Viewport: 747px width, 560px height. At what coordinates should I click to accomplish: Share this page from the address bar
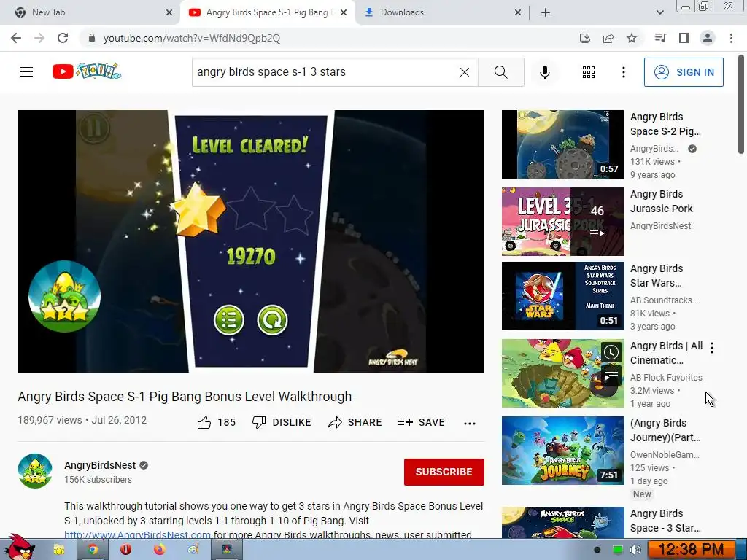tap(608, 38)
